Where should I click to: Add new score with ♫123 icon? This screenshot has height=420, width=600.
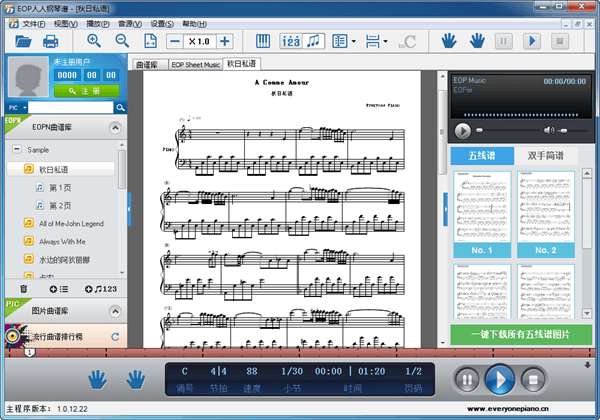click(101, 289)
